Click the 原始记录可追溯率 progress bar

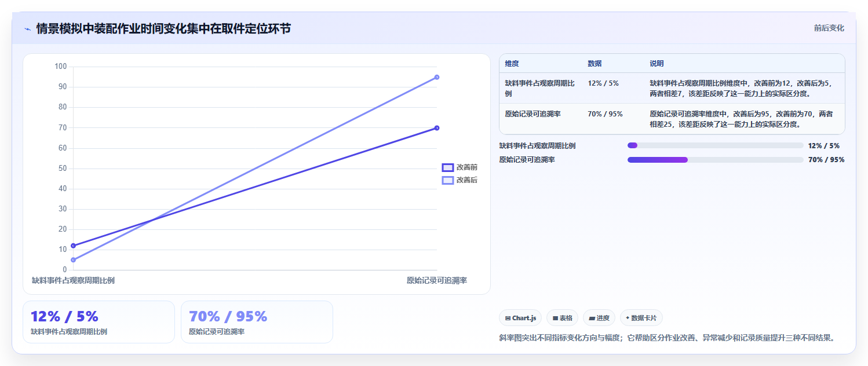click(x=715, y=160)
